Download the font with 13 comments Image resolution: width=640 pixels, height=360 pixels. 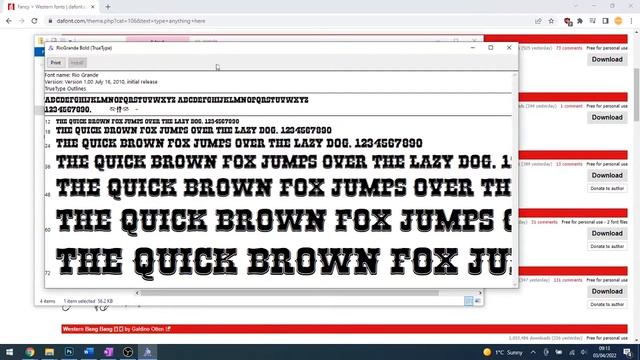[x=607, y=176]
